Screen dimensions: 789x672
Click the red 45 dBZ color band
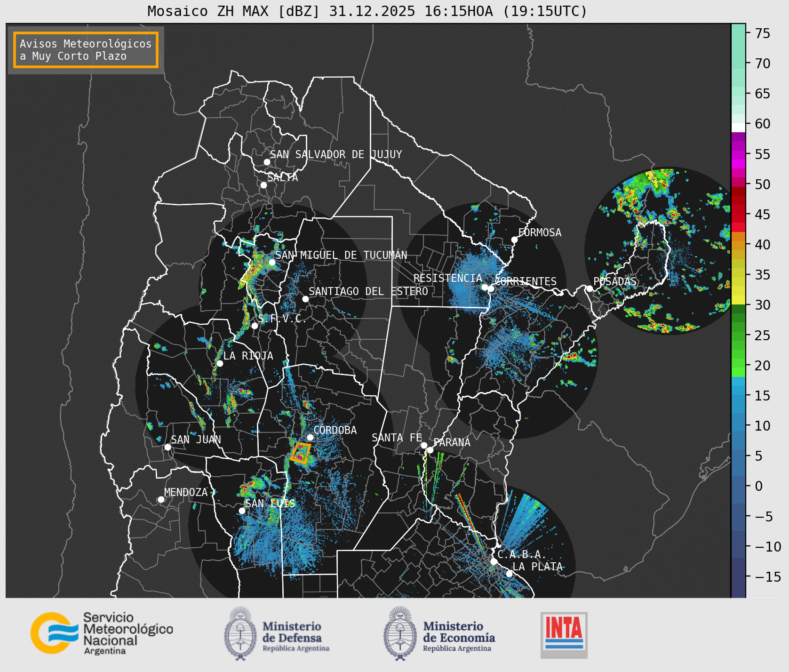click(738, 215)
